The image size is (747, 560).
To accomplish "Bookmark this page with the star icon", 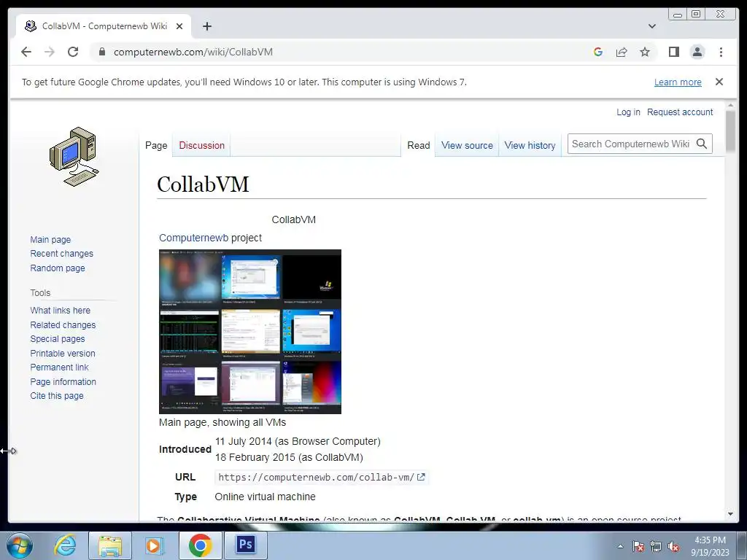I will [x=645, y=52].
